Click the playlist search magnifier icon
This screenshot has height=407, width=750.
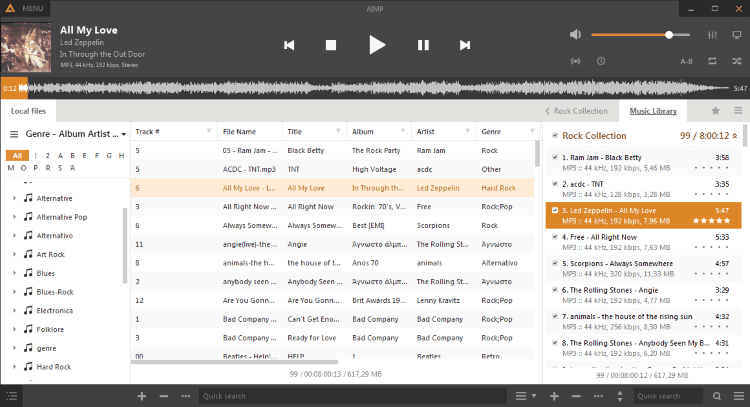click(717, 396)
